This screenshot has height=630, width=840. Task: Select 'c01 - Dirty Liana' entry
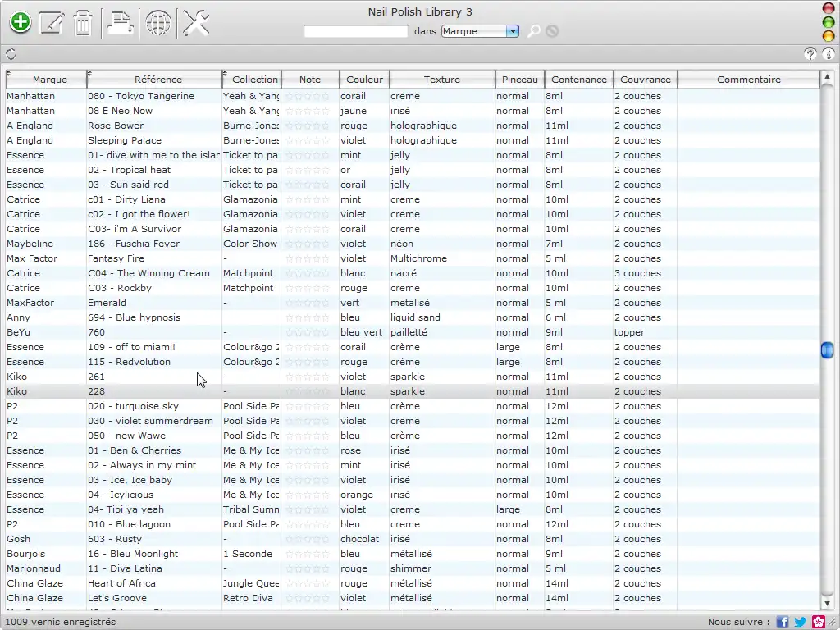pyautogui.click(x=126, y=199)
